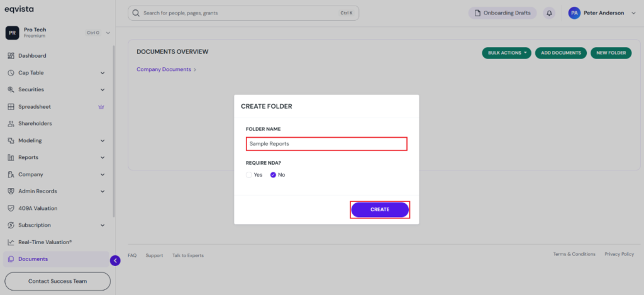This screenshot has height=295, width=644.
Task: Collapse sidebar with purple arrow button
Action: pyautogui.click(x=116, y=260)
